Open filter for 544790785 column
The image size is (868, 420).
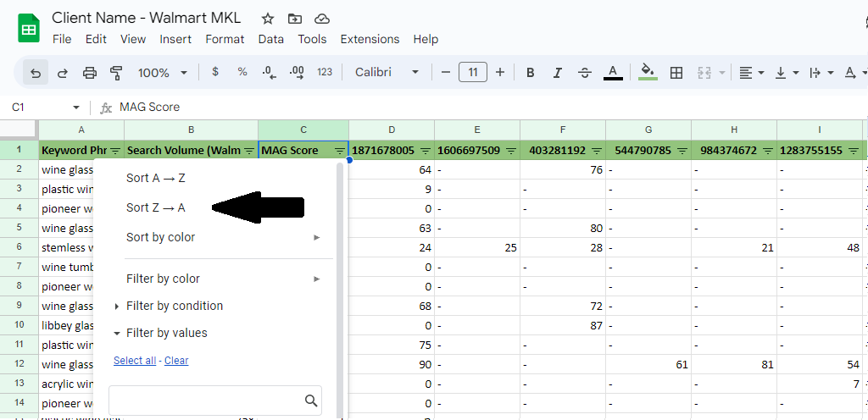[682, 151]
